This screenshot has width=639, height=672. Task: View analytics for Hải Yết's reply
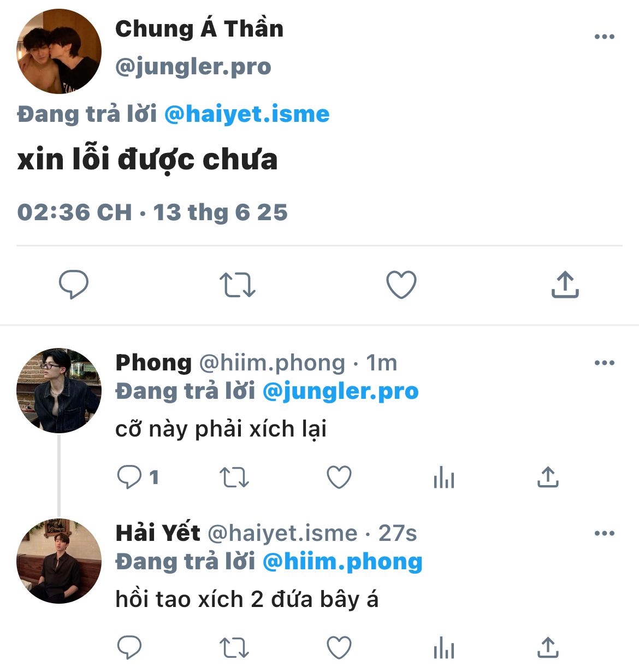(x=444, y=648)
